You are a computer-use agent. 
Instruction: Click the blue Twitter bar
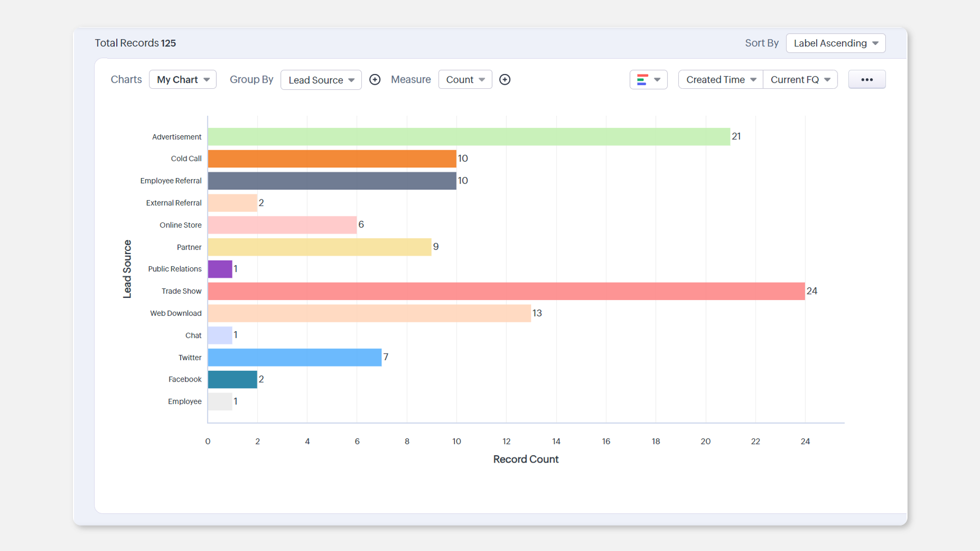click(295, 358)
